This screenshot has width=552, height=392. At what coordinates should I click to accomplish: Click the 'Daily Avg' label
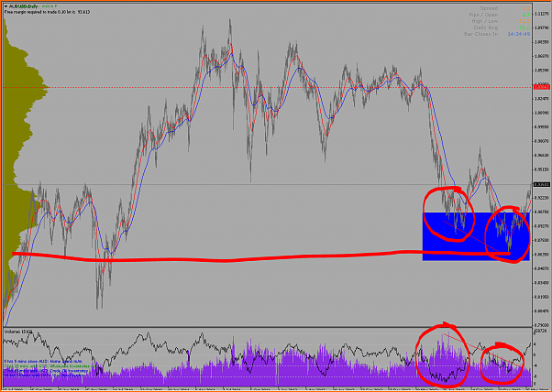coord(486,27)
